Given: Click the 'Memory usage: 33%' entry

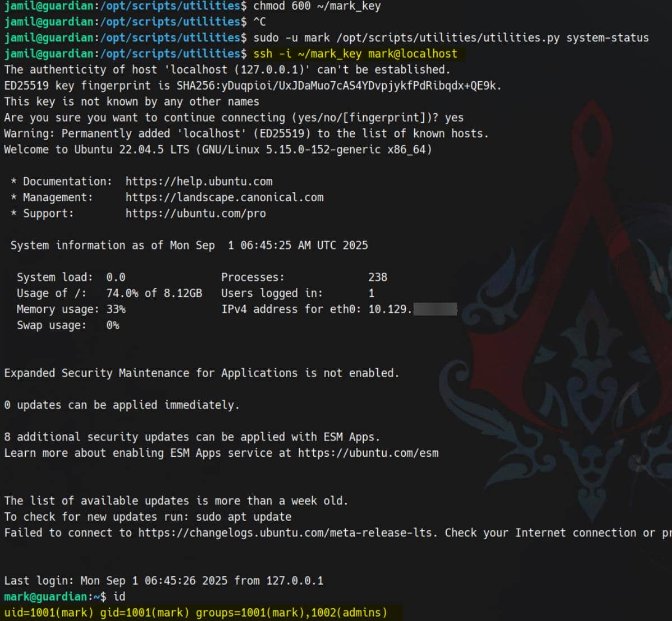Looking at the screenshot, I should 71,309.
